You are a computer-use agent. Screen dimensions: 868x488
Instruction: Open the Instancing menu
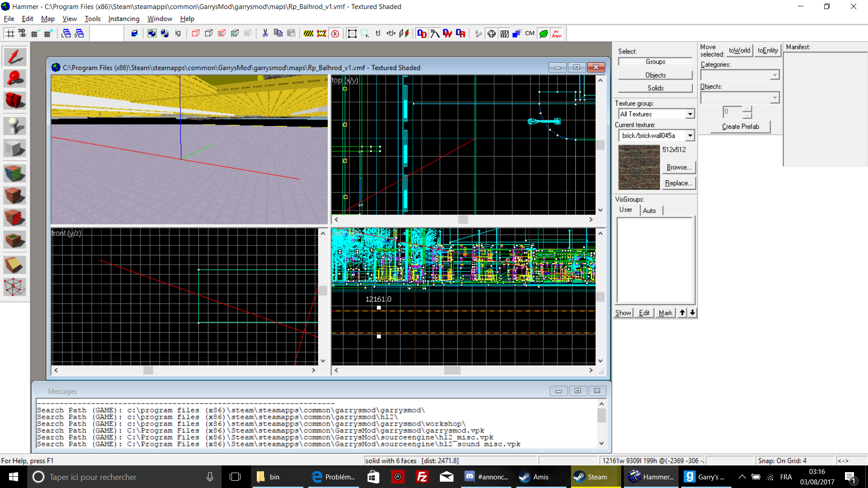click(x=123, y=19)
